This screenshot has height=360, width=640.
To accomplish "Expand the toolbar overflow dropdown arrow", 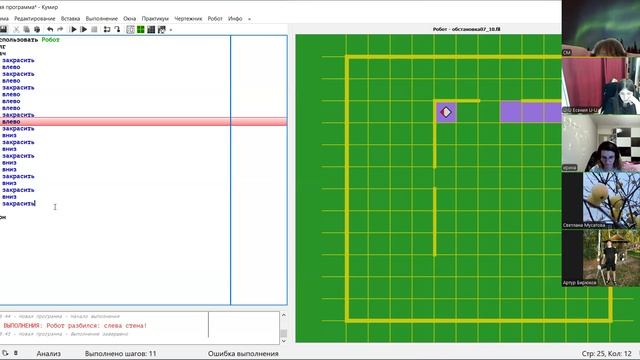I will tap(171, 30).
